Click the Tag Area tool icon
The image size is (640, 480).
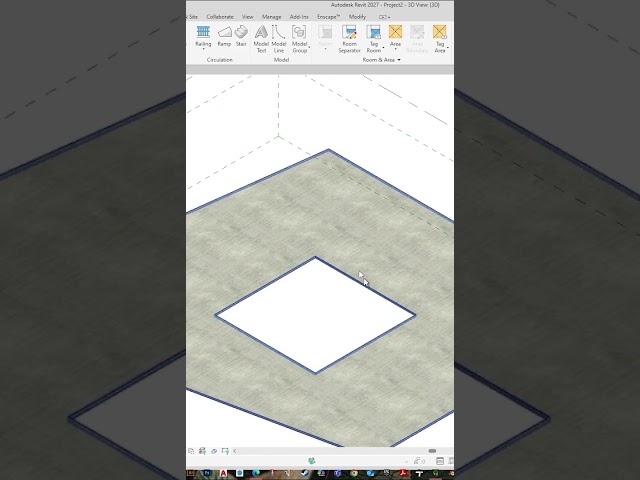[x=440, y=32]
